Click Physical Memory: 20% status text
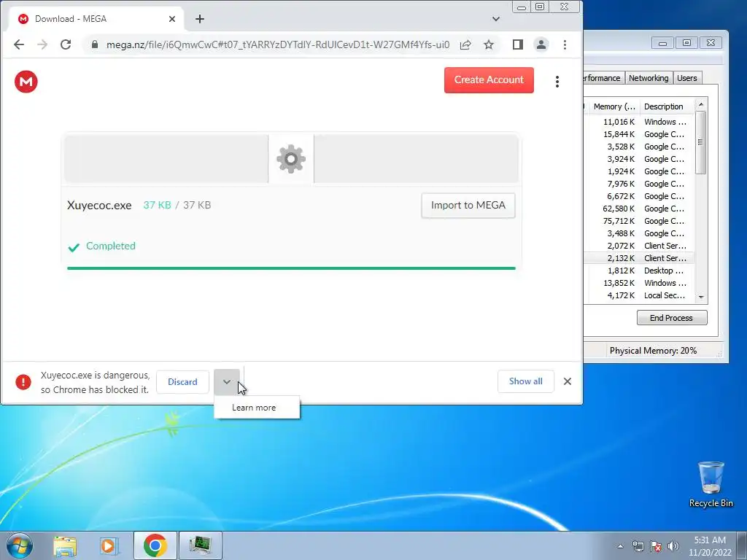The width and height of the screenshot is (747, 560). click(653, 351)
